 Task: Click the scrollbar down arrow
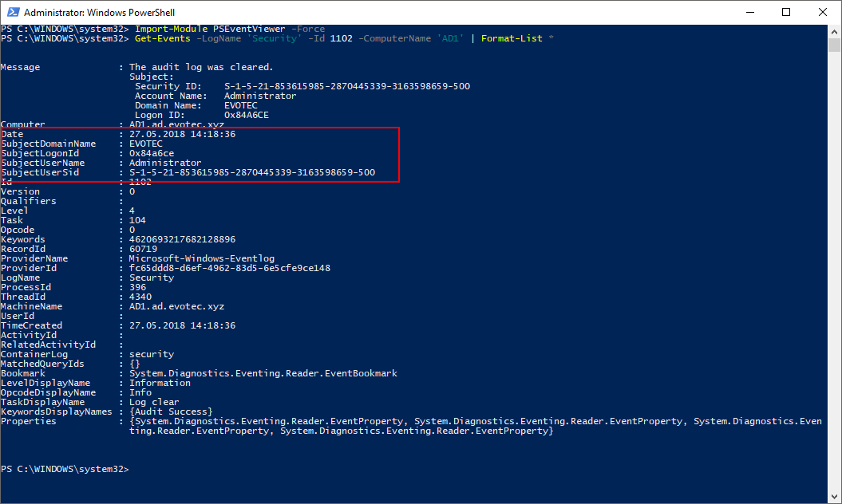[835, 498]
